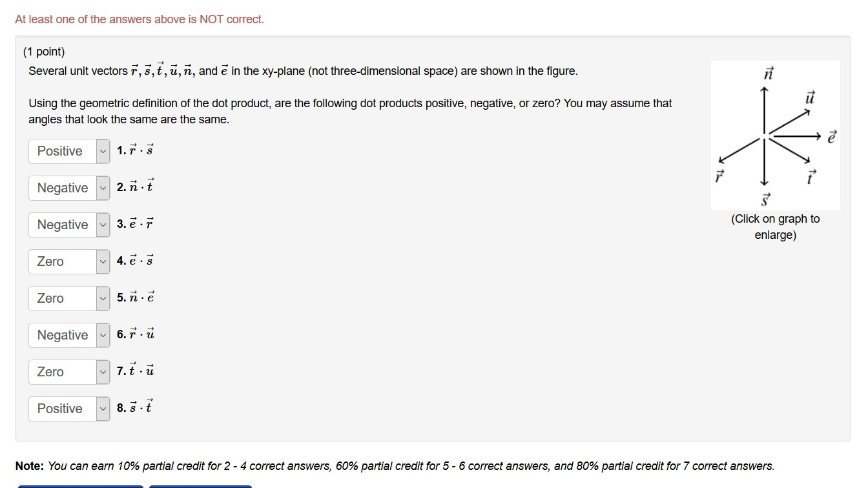Open the answer dropdown for question 5, n · e

click(x=68, y=298)
